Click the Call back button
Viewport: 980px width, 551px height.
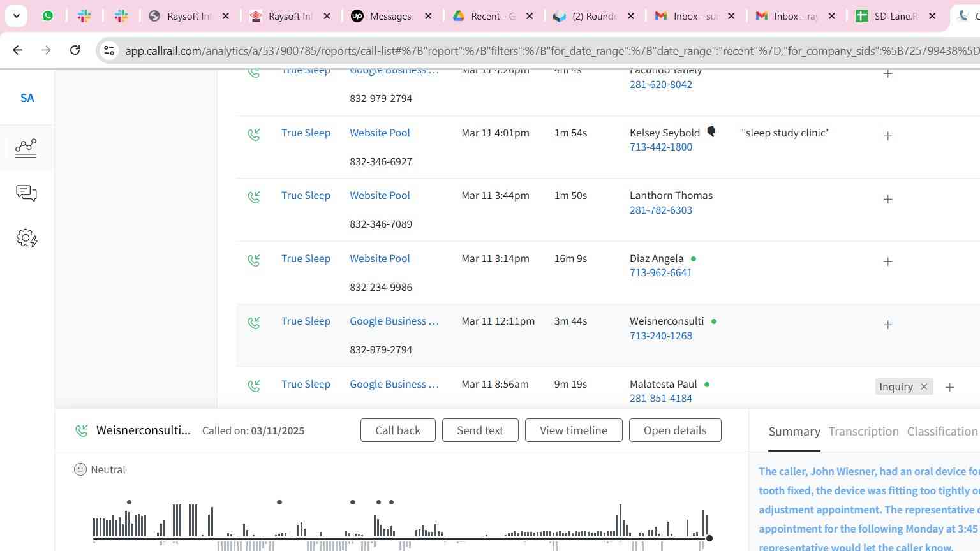[x=397, y=430]
